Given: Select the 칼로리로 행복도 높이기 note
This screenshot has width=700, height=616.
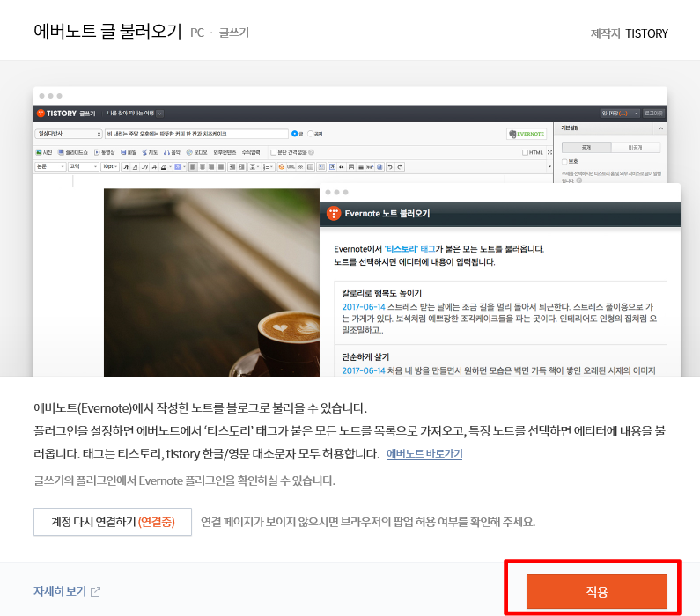Looking at the screenshot, I should pos(500,312).
